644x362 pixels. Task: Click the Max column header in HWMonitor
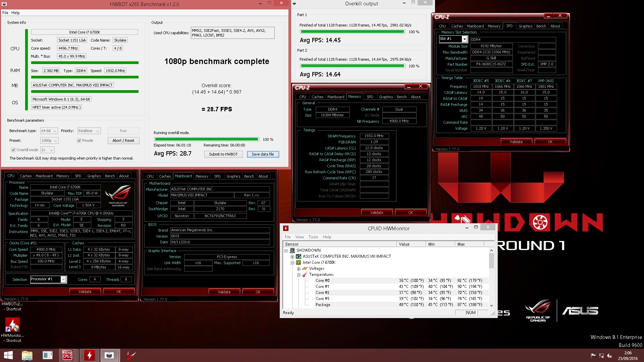pyautogui.click(x=470, y=244)
